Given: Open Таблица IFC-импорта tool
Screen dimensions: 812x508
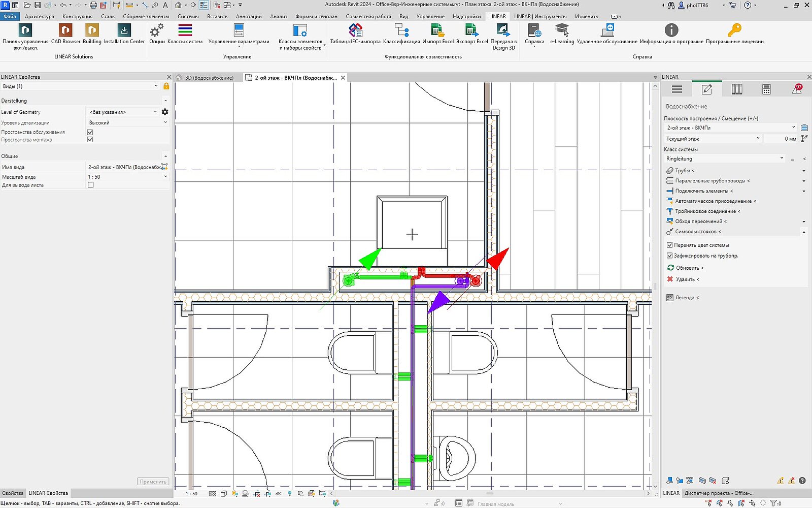Looking at the screenshot, I should 355,31.
